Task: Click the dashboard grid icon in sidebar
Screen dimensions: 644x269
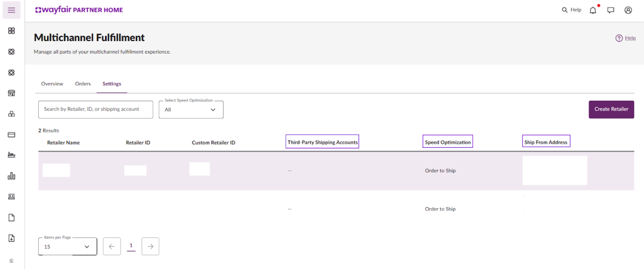Action: coord(11,31)
